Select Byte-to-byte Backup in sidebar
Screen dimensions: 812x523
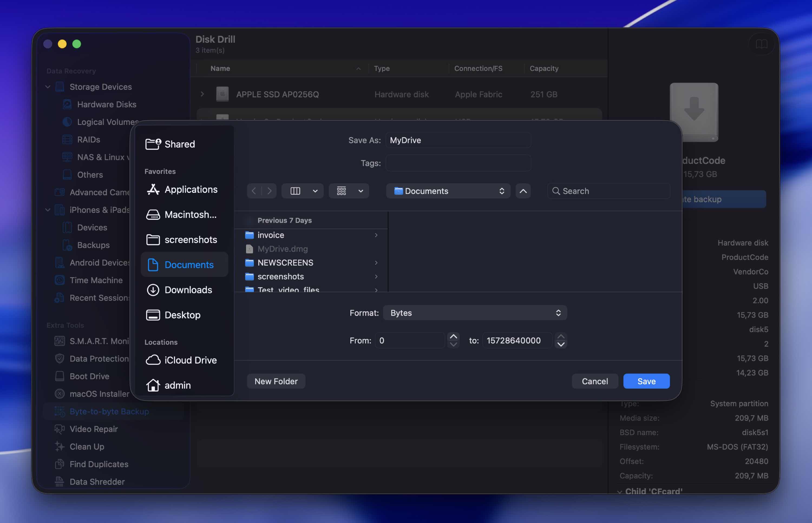[113, 411]
